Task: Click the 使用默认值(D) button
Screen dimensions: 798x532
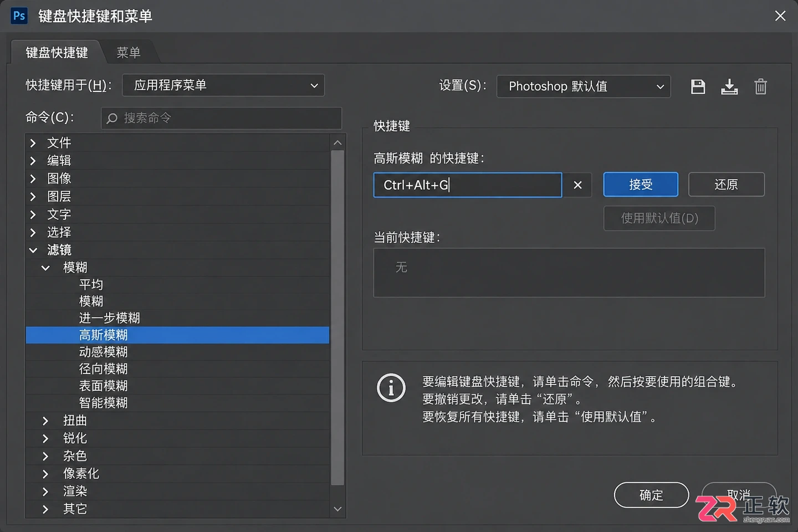Action: [659, 218]
